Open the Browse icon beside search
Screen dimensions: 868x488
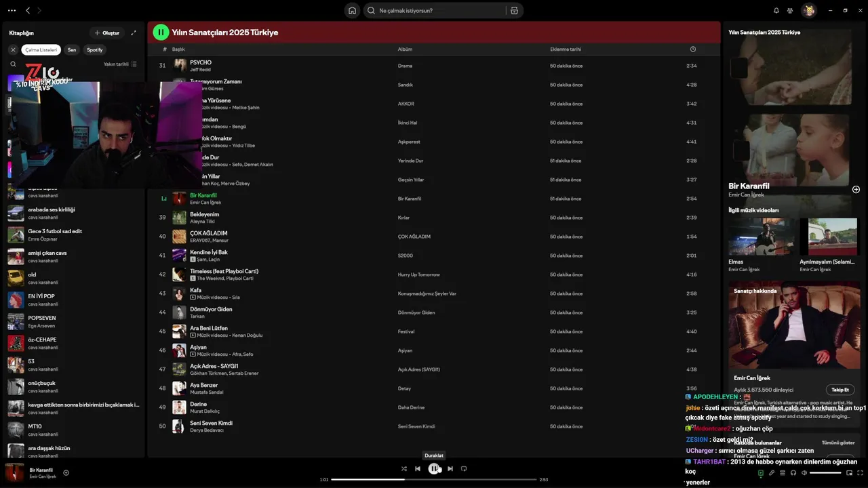pos(514,10)
